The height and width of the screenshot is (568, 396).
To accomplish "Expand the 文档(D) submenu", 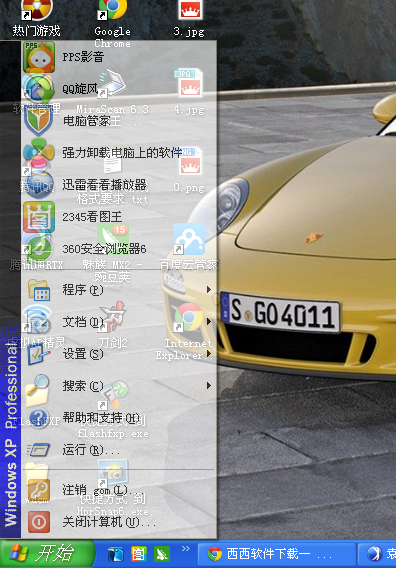I will (x=119, y=322).
